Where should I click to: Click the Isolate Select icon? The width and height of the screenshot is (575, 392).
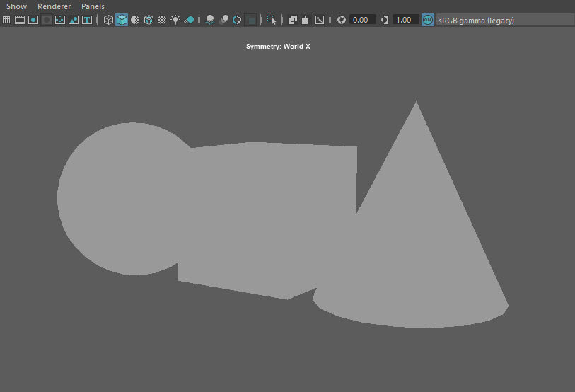[272, 20]
